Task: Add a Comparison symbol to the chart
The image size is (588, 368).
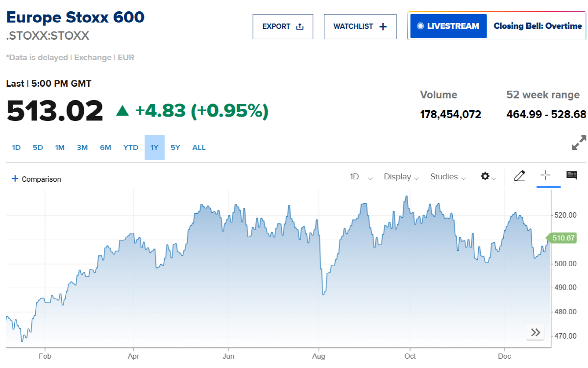Action: pyautogui.click(x=36, y=179)
